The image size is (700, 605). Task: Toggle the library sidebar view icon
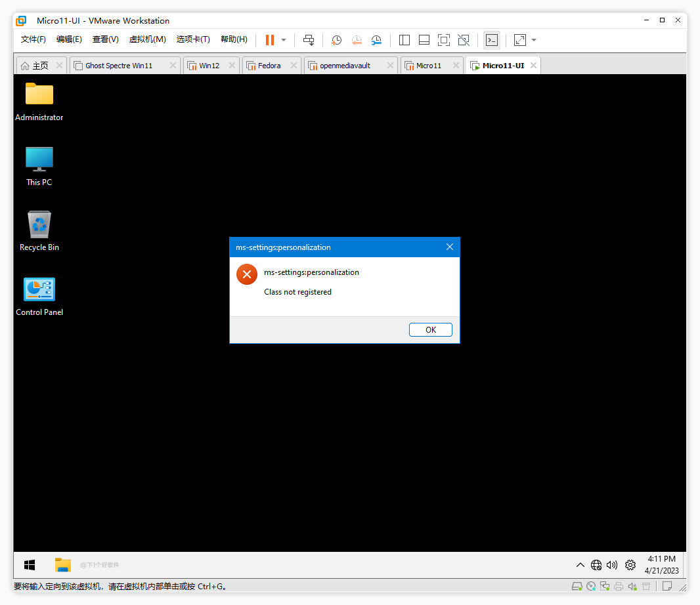click(405, 40)
